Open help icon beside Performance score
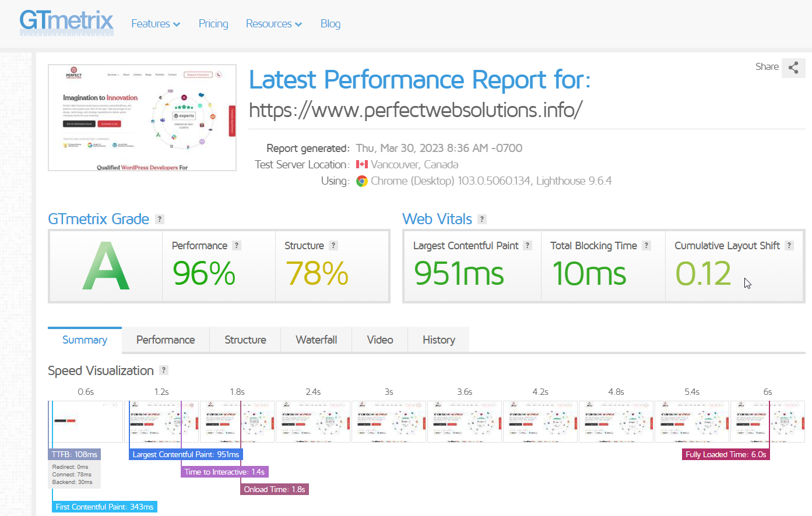This screenshot has height=516, width=812. coord(237,246)
